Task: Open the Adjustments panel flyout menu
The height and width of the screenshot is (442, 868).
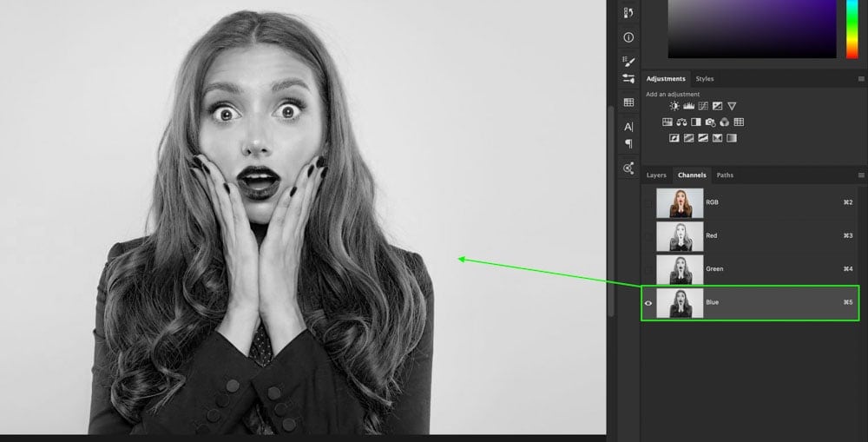Action: tap(861, 79)
